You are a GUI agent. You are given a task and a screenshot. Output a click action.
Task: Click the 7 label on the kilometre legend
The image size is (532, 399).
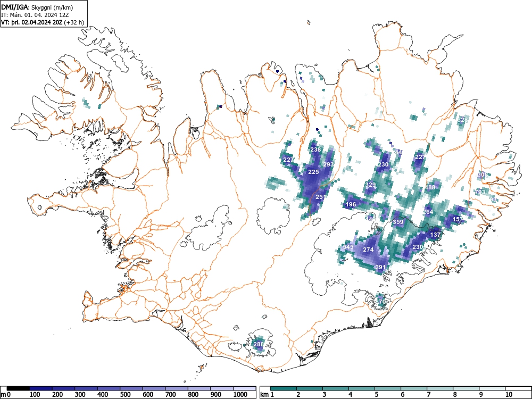coord(428,395)
